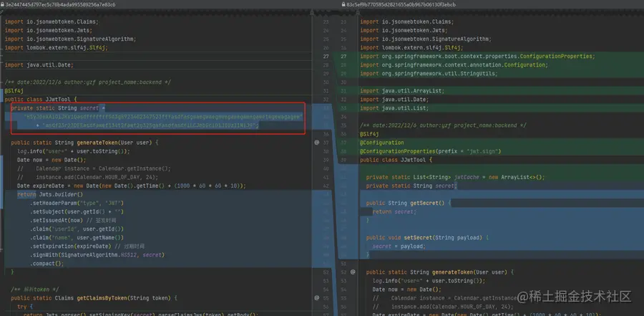The width and height of the screenshot is (644, 316).
Task: Click 'public class JJwtTool {' in right pane
Action: pyautogui.click(x=396, y=160)
